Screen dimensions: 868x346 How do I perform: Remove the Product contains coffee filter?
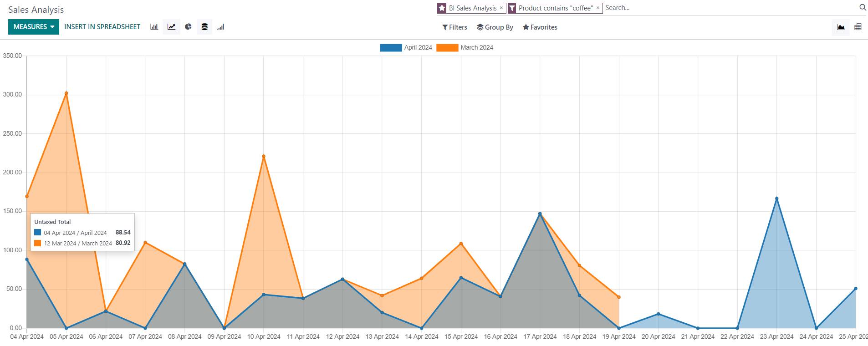coord(598,8)
